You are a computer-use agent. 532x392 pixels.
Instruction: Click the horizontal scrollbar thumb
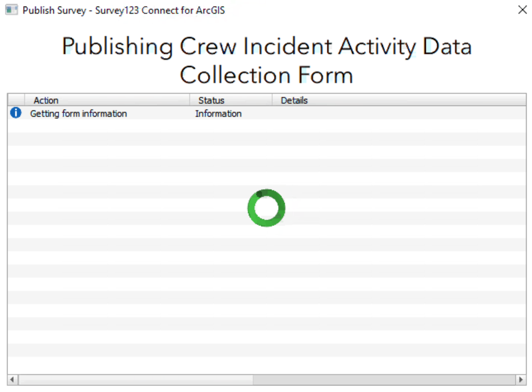[x=135, y=380]
